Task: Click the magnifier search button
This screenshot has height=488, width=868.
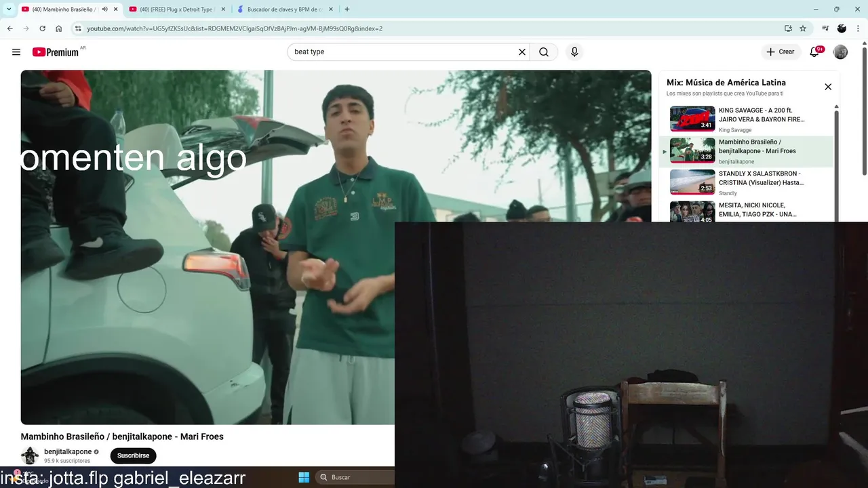Action: pos(544,52)
